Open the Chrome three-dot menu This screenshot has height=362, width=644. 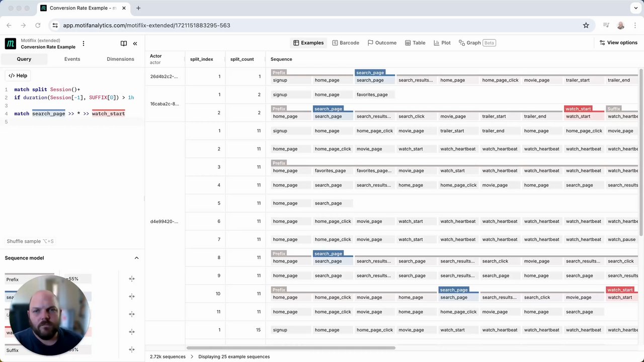(x=635, y=25)
